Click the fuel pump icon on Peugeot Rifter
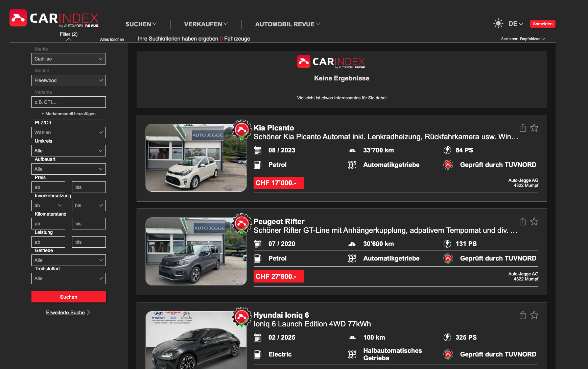The width and height of the screenshot is (588, 369). pos(258,259)
